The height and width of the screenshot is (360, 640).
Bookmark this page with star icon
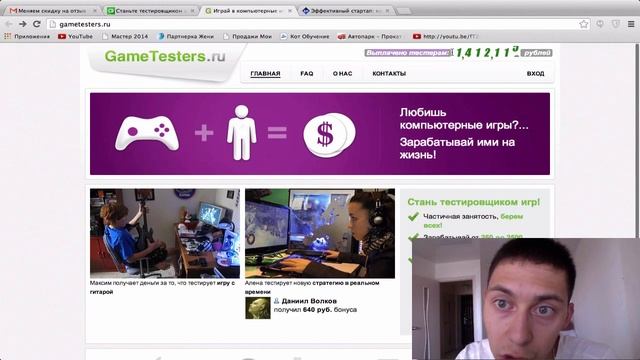[x=584, y=24]
